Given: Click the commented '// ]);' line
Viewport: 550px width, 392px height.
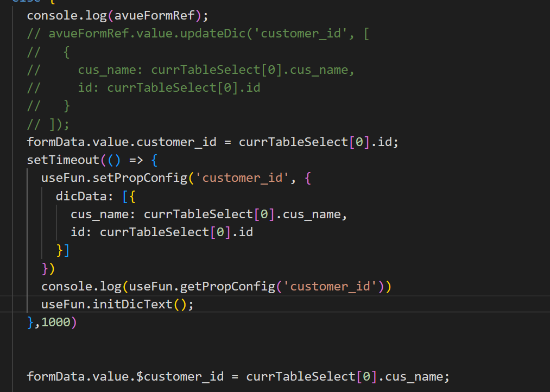Looking at the screenshot, I should (x=48, y=123).
